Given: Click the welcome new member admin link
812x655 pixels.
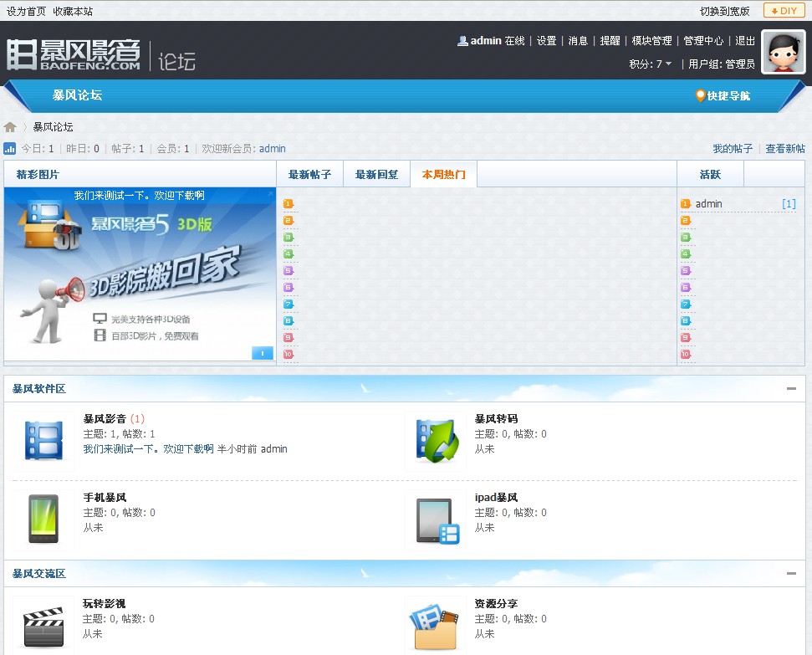Looking at the screenshot, I should point(273,149).
